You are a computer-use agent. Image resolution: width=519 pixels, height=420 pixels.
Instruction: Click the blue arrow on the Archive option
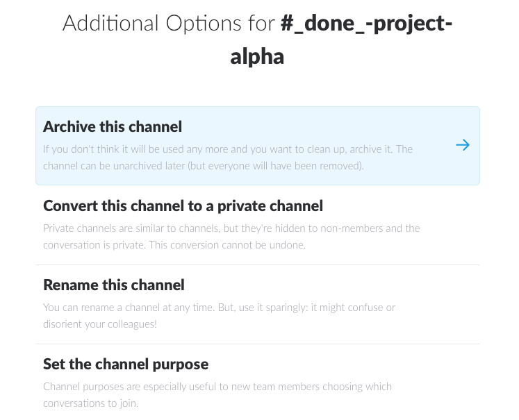tap(463, 145)
